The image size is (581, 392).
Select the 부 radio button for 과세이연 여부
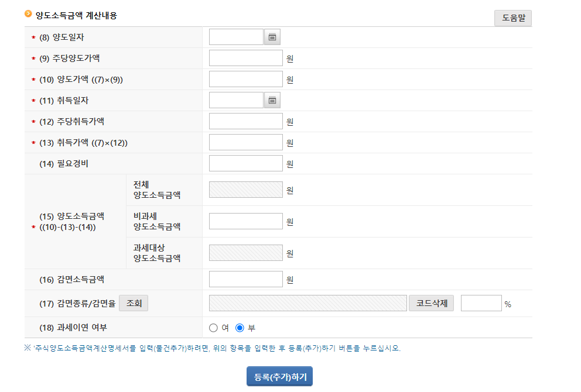(239, 328)
